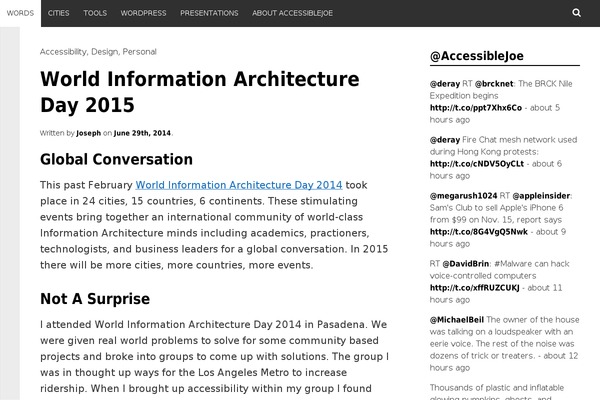Click the Personal category link
600x400 pixels.
[x=140, y=52]
